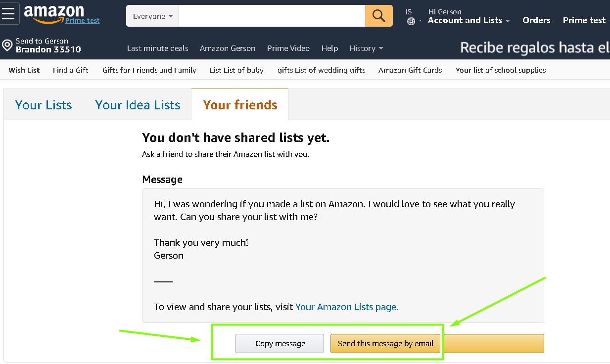Screen dimensions: 610x364
Task: Open the Your Amazon Lists page link
Action: (x=346, y=307)
